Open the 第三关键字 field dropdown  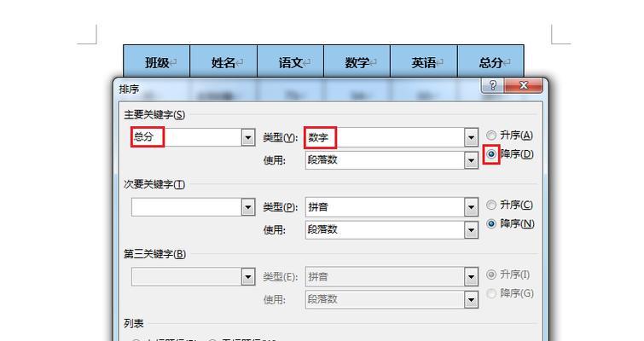tap(247, 276)
